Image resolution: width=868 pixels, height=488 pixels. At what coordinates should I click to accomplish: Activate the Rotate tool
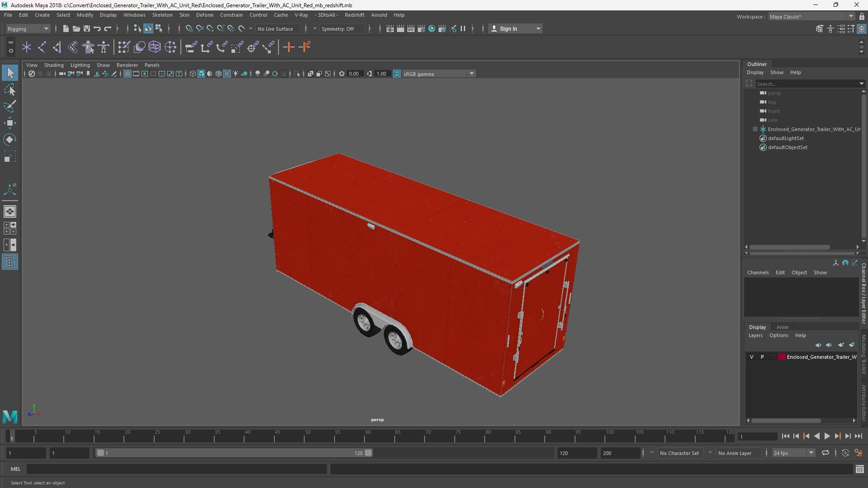click(10, 140)
